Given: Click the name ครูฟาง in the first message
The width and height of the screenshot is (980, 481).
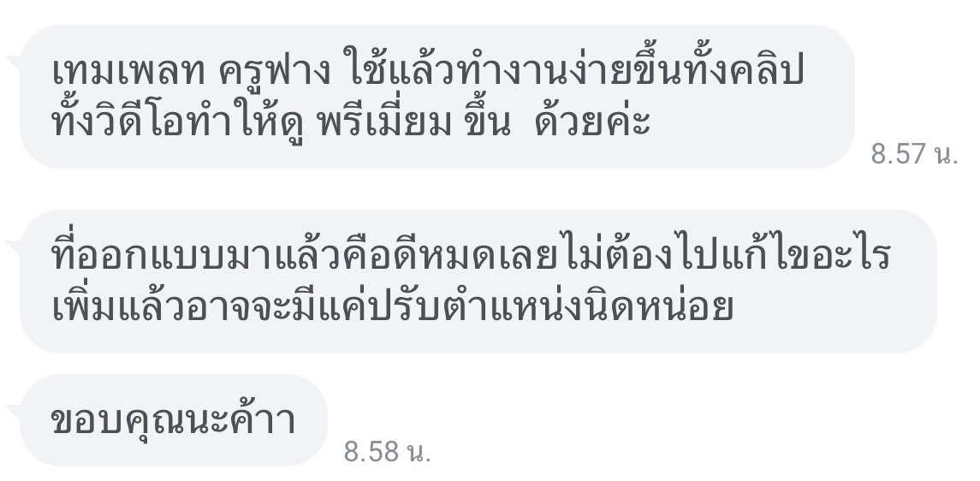Looking at the screenshot, I should coord(275,74).
